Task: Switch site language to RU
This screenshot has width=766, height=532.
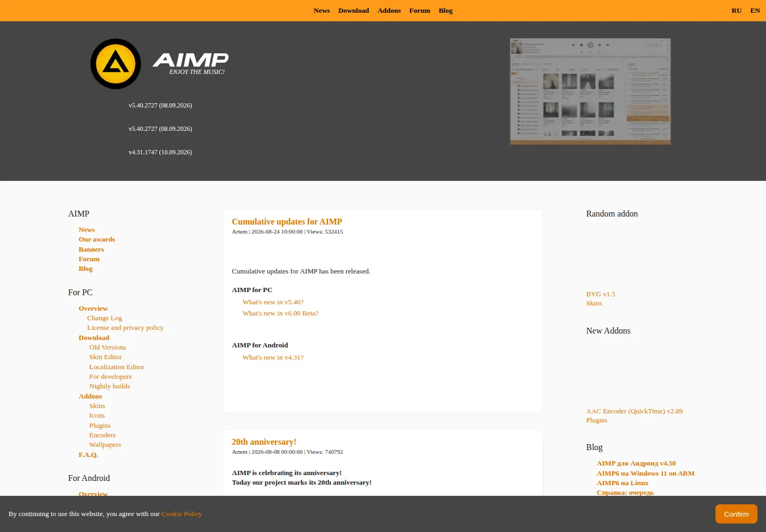Action: (737, 11)
